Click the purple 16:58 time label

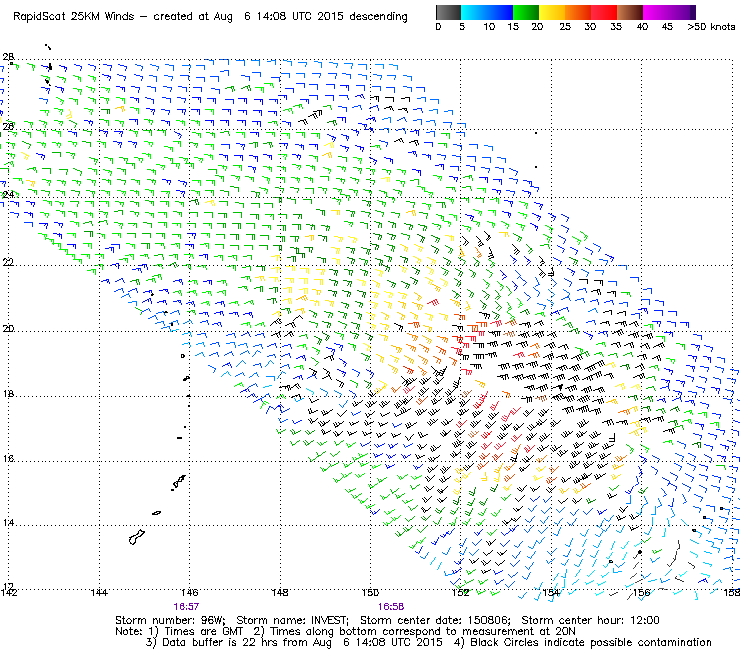(391, 607)
